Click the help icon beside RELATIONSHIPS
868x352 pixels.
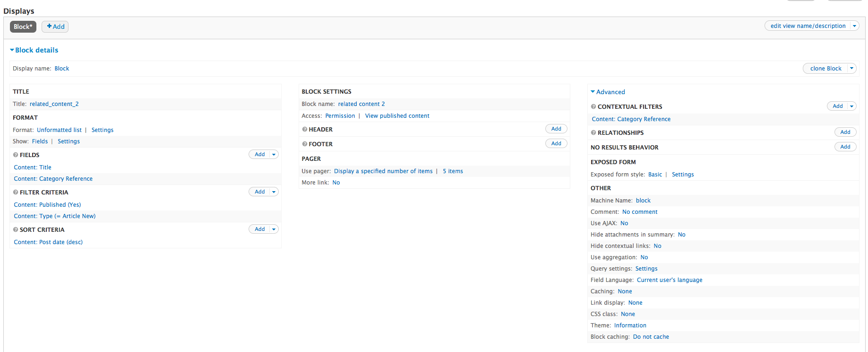pyautogui.click(x=593, y=132)
